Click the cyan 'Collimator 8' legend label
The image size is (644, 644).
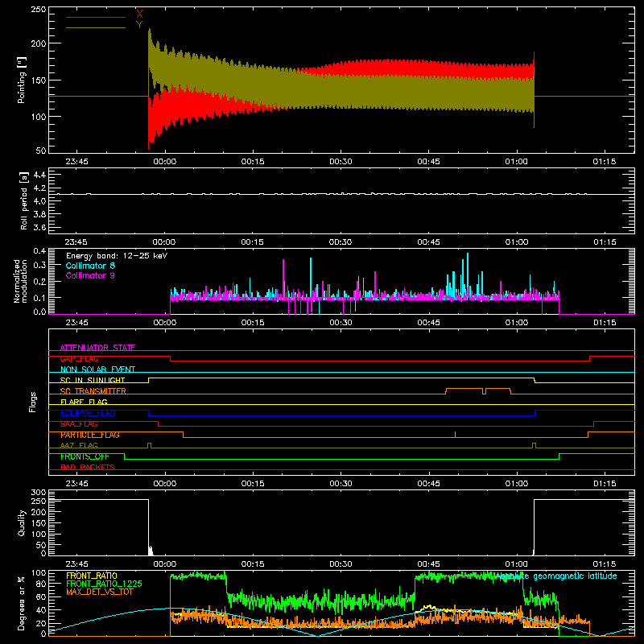point(90,266)
